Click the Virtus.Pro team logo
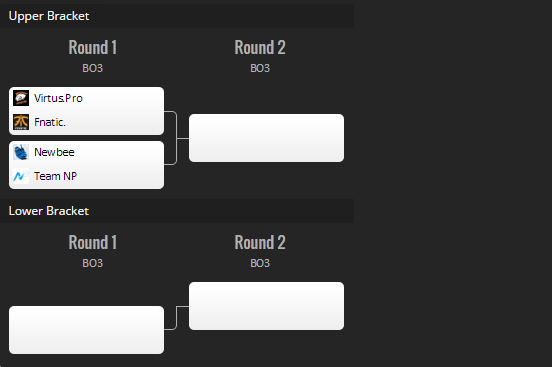 (x=21, y=98)
